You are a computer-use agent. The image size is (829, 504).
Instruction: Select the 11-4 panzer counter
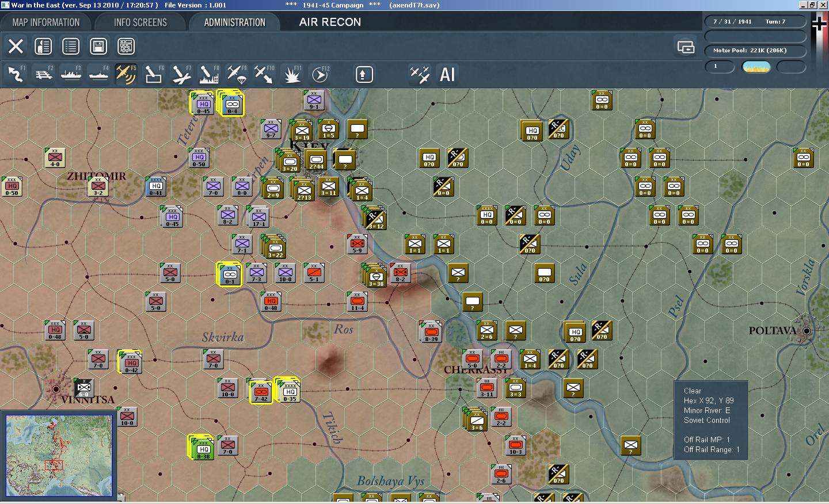(358, 301)
